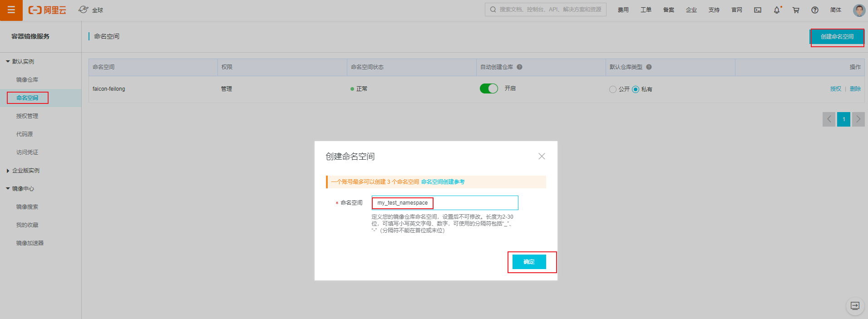Open the 备案 menu
868x319 pixels.
tap(669, 10)
